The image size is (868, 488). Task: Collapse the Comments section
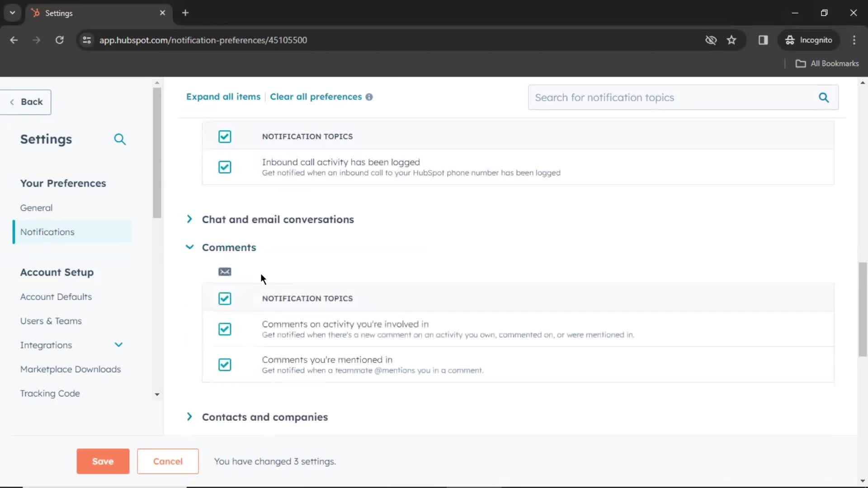click(x=189, y=247)
